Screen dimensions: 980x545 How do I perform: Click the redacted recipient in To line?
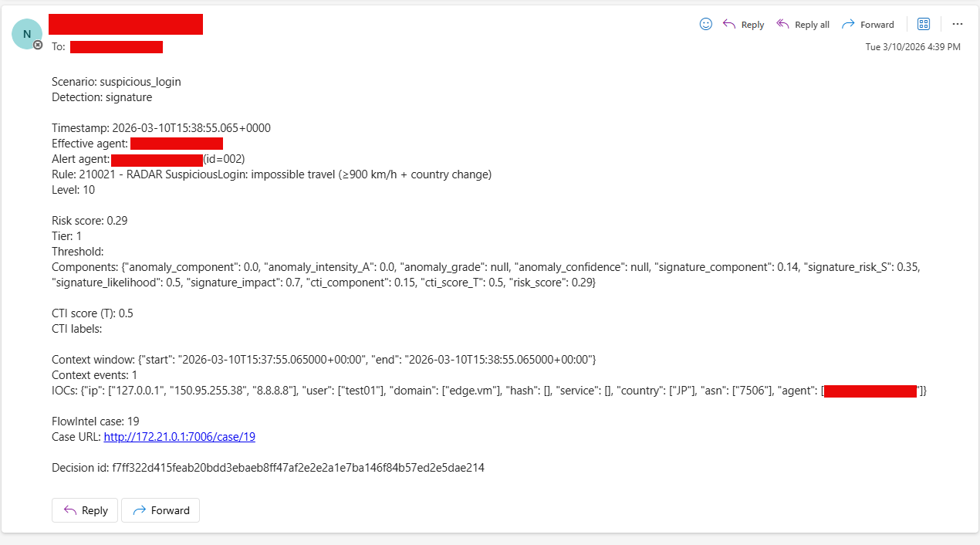click(117, 47)
